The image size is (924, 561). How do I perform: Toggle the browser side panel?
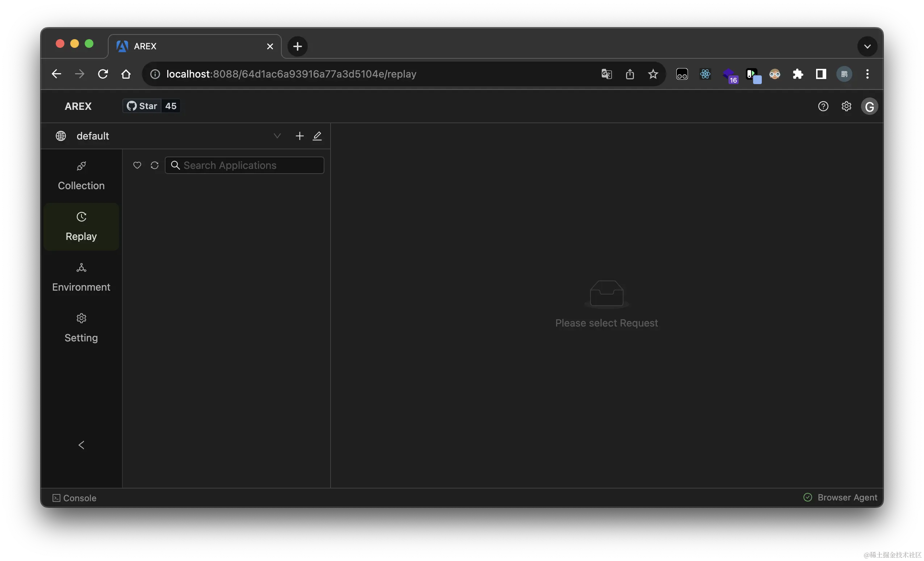pos(821,74)
